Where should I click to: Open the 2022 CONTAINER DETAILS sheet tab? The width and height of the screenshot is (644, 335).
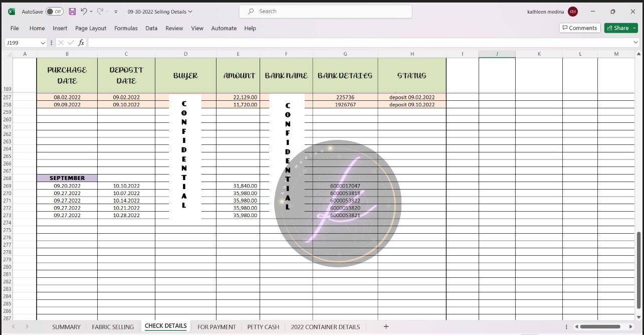coord(325,327)
